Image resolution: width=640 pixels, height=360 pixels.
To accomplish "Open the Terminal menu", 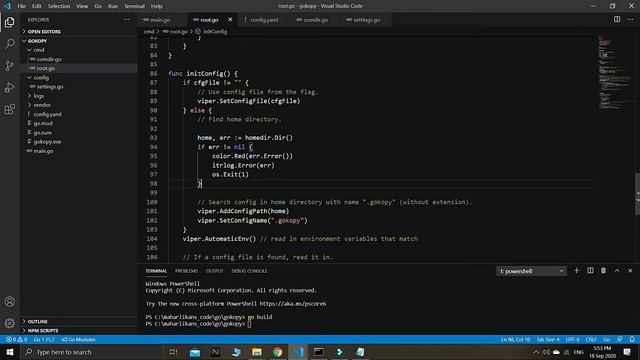I will pos(134,6).
